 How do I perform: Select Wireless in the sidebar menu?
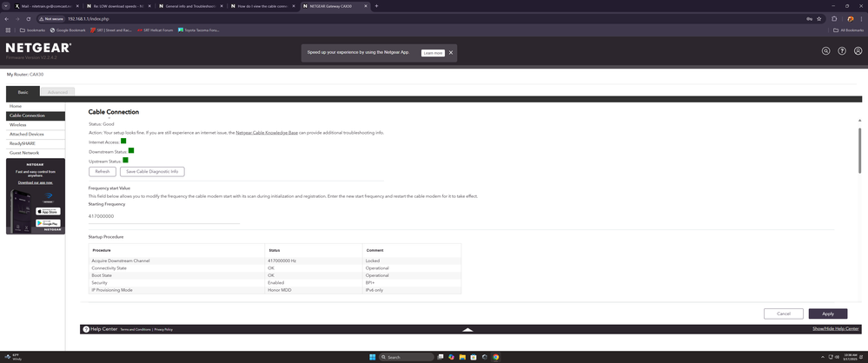tap(18, 125)
